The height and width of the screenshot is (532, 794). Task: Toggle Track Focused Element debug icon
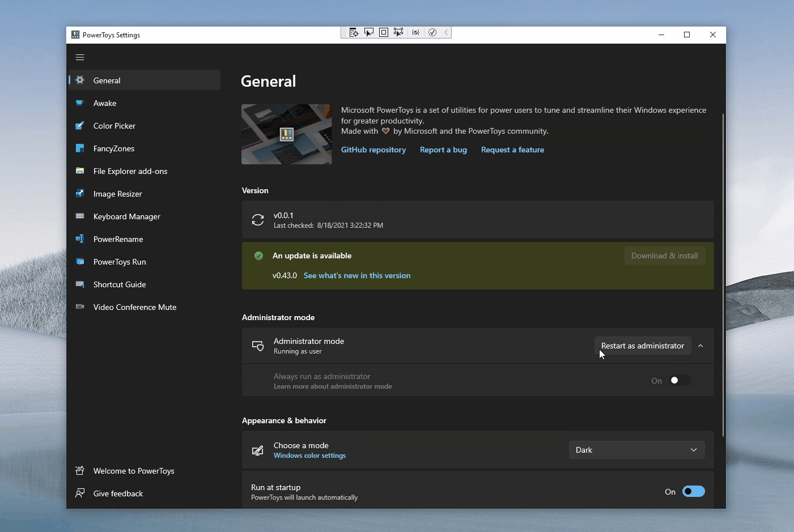[398, 32]
